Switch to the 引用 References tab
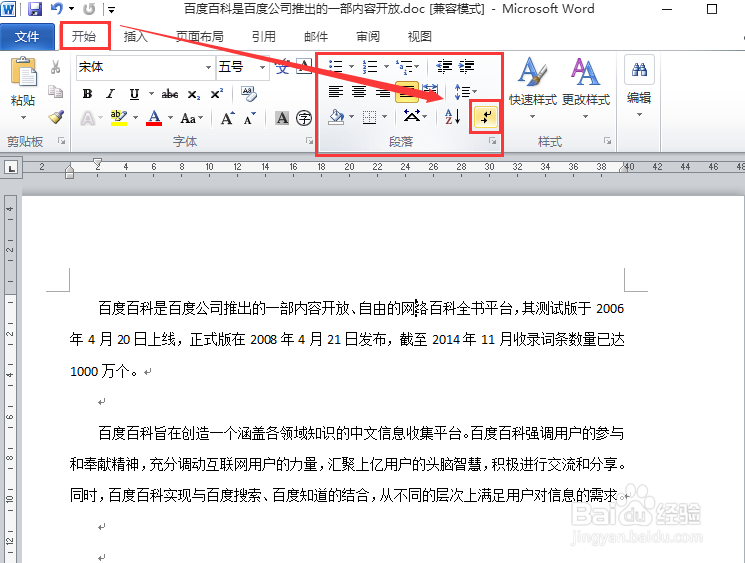The image size is (745, 563). click(264, 37)
